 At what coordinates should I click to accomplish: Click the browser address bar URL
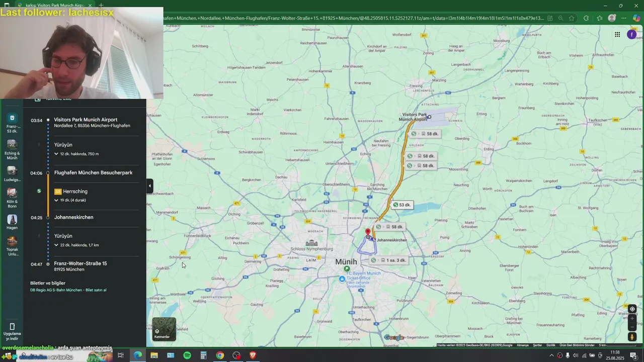353,18
